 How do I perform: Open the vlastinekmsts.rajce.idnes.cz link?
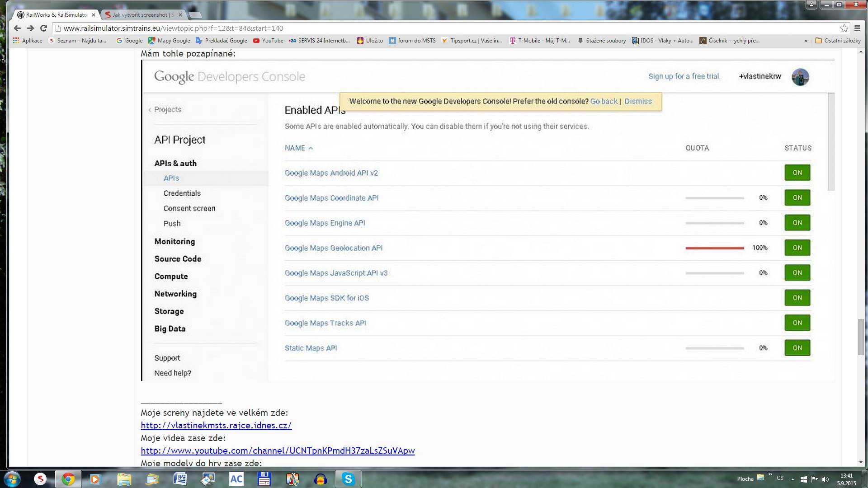click(216, 425)
